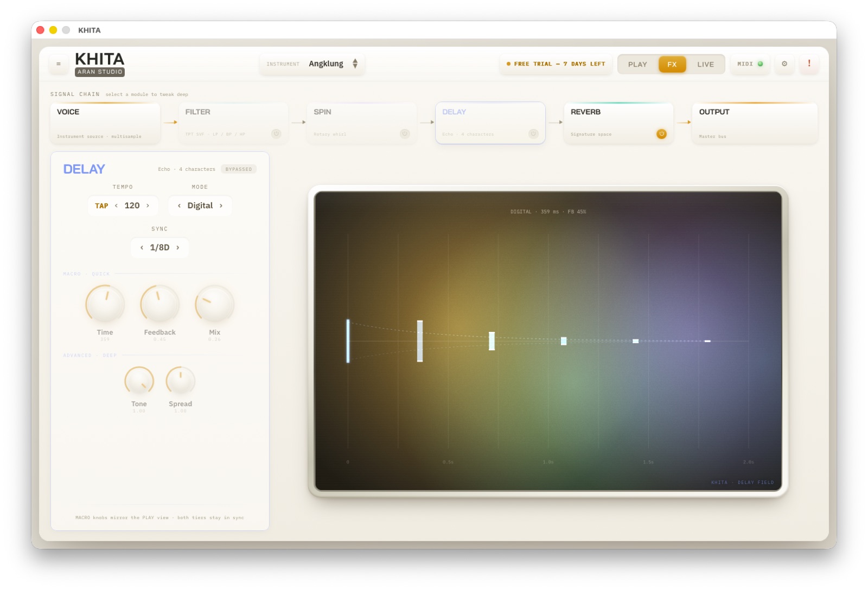The image size is (868, 590).
Task: Click the tempo value 120
Action: click(x=132, y=206)
